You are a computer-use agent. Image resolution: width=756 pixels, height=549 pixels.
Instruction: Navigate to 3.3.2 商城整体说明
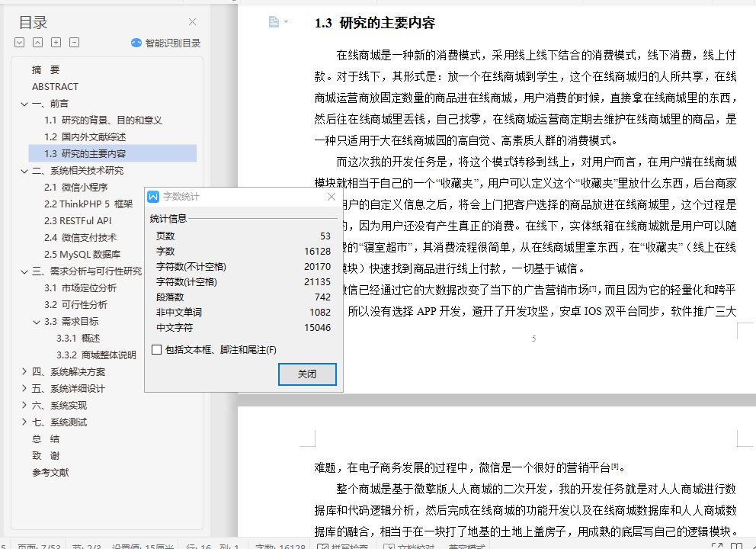(97, 355)
